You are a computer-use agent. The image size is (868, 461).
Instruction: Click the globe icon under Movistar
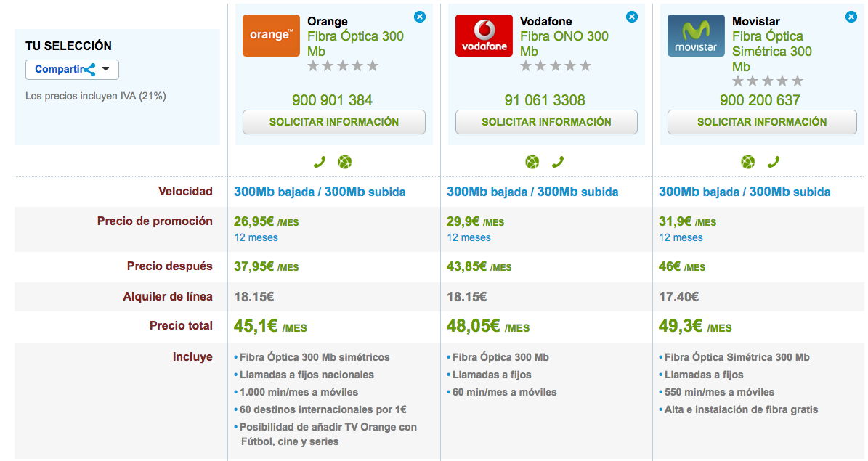pyautogui.click(x=748, y=162)
